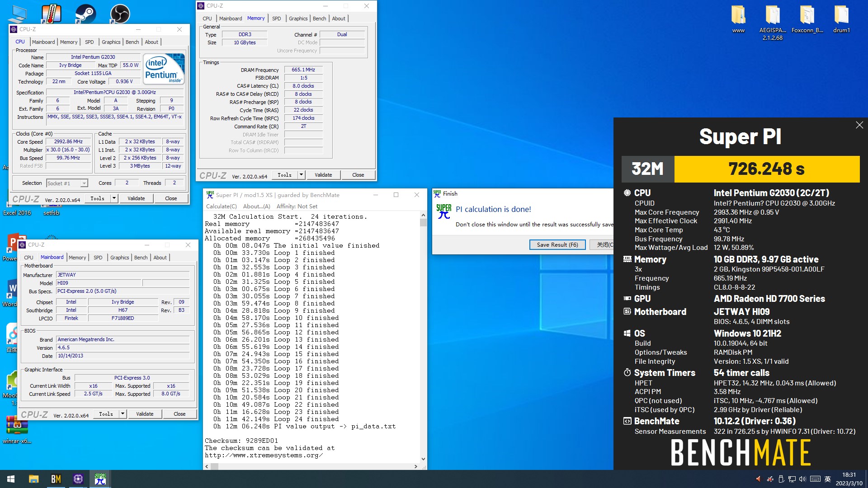Click Tools button in CPU-Z Memory window
The image size is (868, 488).
[284, 175]
